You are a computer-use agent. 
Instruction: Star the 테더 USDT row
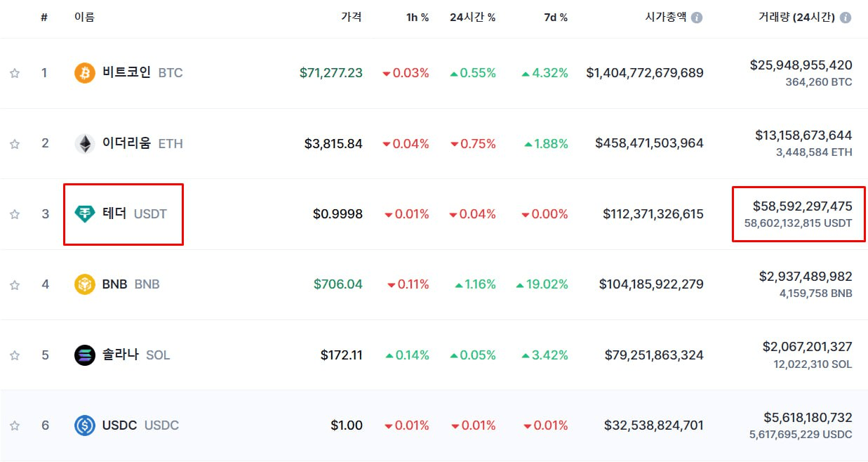pos(15,214)
